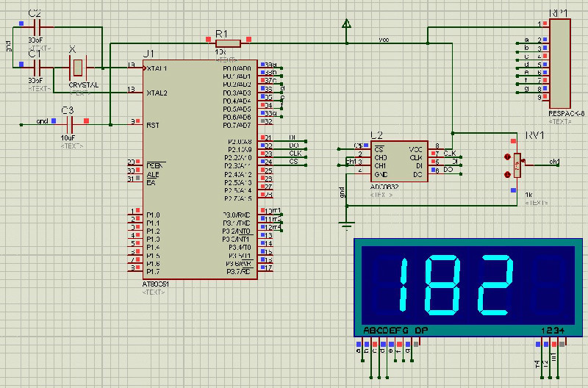Click the XTAL1 pin label
The image size is (588, 388).
click(157, 68)
